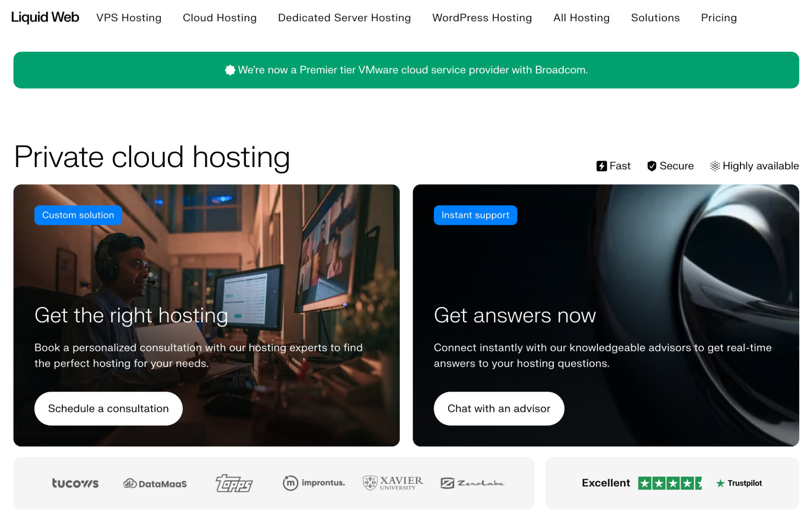Image resolution: width=812 pixels, height=525 pixels.
Task: Click the Highly available dotted icon
Action: coord(715,166)
